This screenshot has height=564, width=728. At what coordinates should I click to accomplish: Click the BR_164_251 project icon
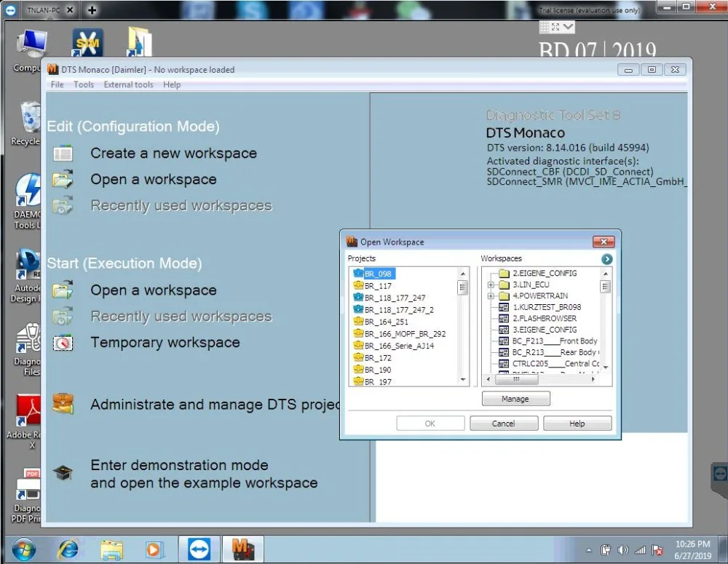click(x=358, y=321)
